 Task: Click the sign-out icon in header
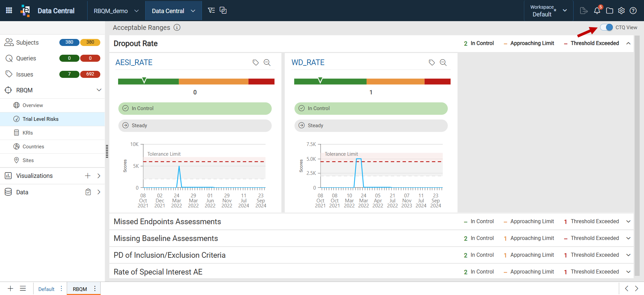point(584,11)
